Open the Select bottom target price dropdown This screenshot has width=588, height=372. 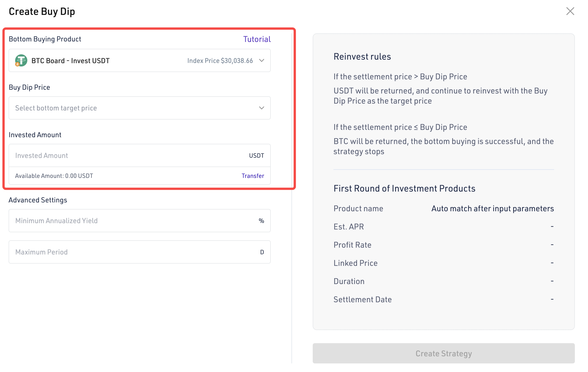(140, 108)
